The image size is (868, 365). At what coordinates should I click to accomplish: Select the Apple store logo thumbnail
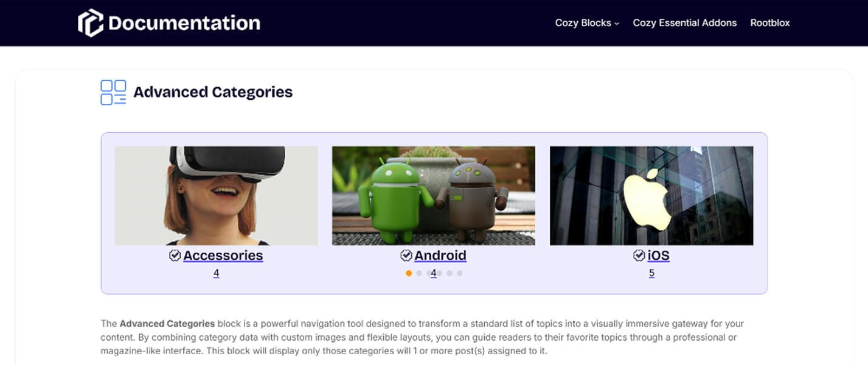point(651,195)
